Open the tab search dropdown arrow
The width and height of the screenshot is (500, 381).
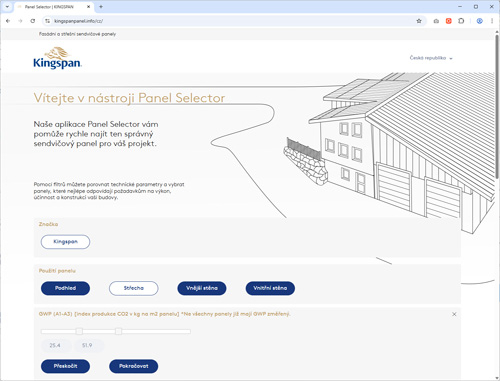tap(7, 7)
